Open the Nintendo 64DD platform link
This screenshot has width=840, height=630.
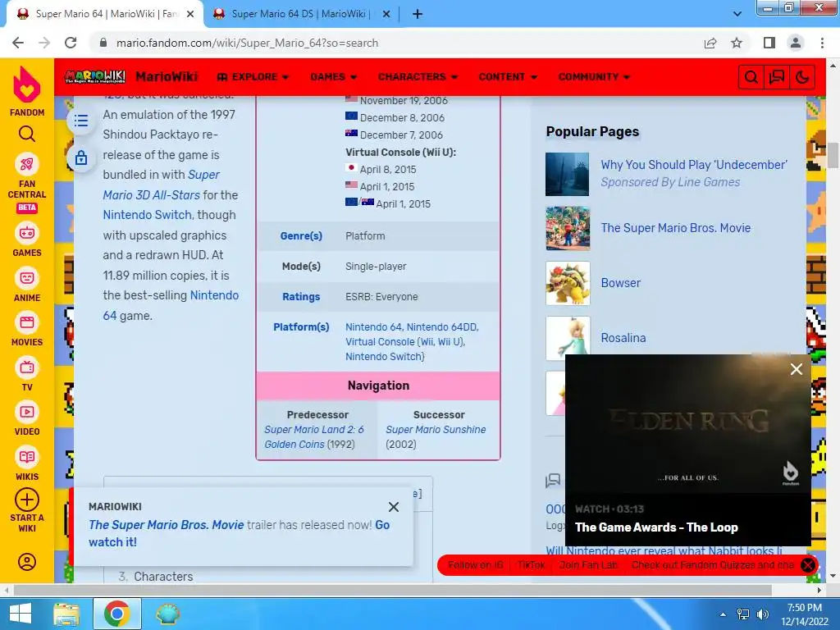point(442,326)
